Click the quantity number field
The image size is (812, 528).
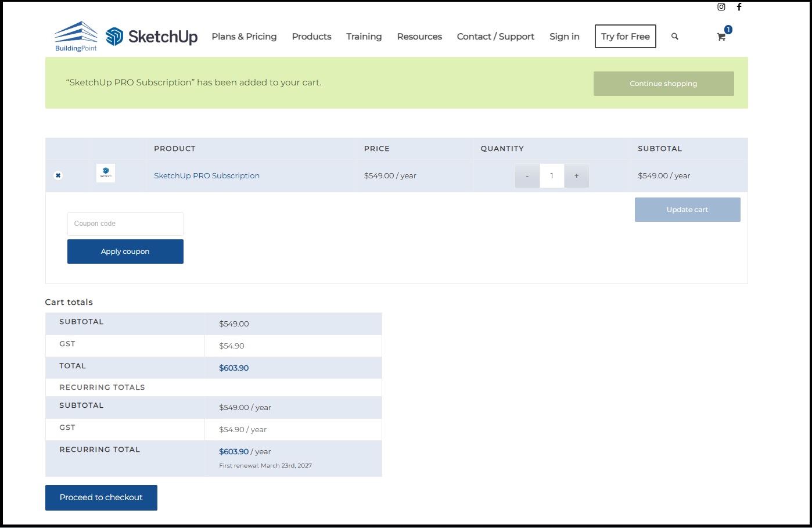point(552,176)
